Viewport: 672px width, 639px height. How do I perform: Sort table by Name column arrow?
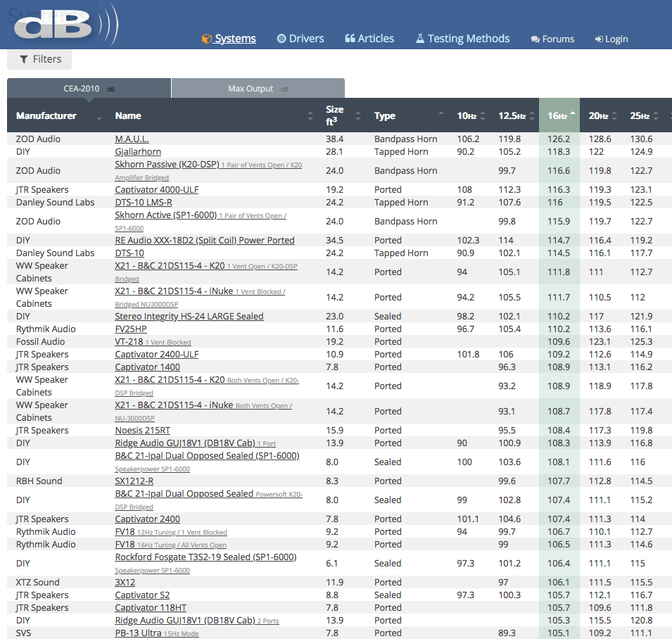click(310, 115)
